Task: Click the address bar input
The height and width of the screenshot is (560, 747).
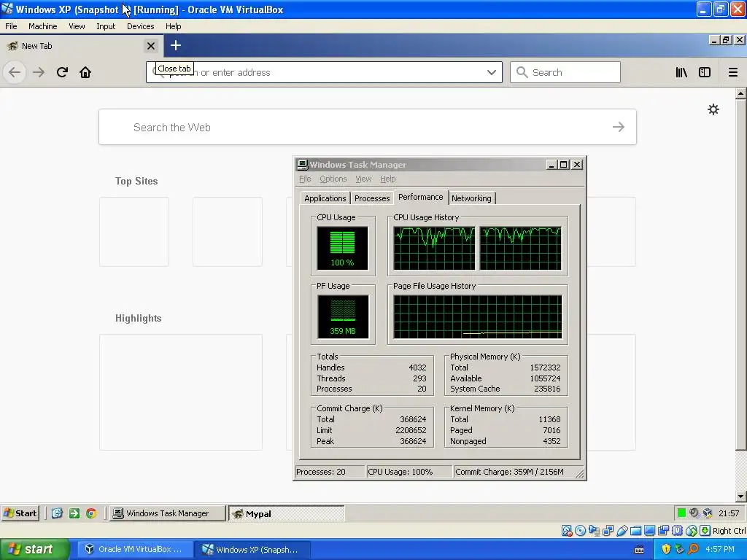Action: tap(324, 72)
